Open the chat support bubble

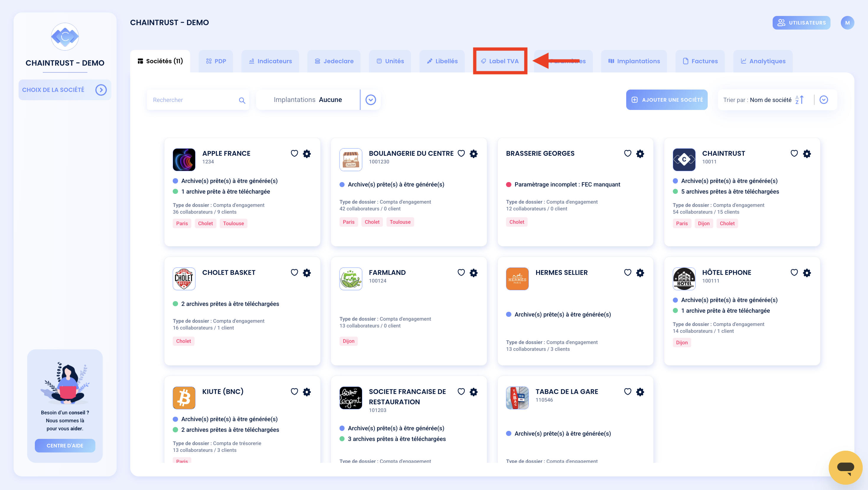(846, 468)
